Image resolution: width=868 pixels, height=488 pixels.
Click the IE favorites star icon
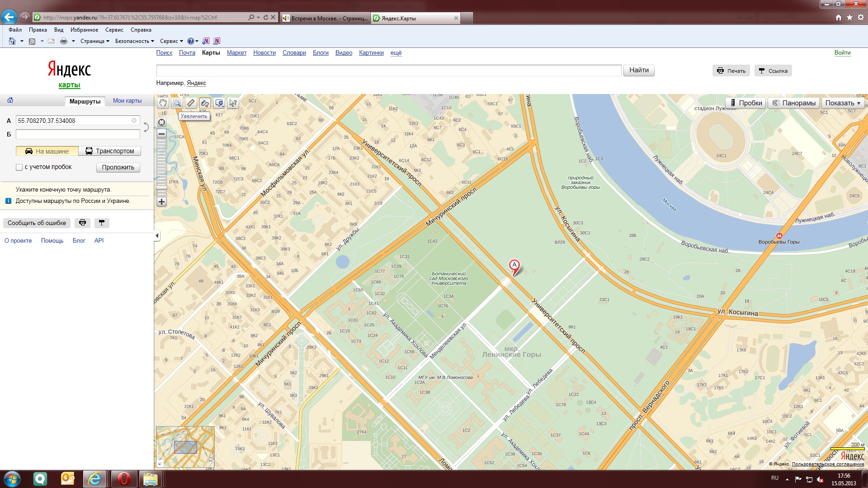[850, 17]
